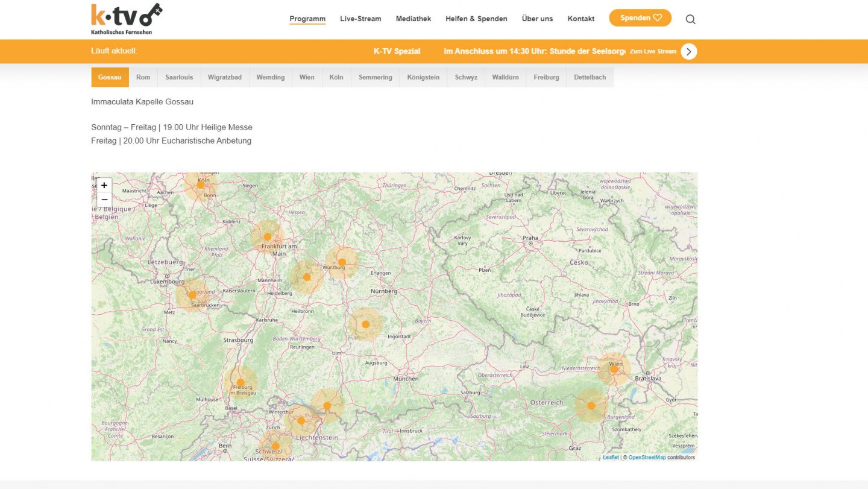868x489 pixels.
Task: Select the Walldürn tab
Action: [505, 77]
